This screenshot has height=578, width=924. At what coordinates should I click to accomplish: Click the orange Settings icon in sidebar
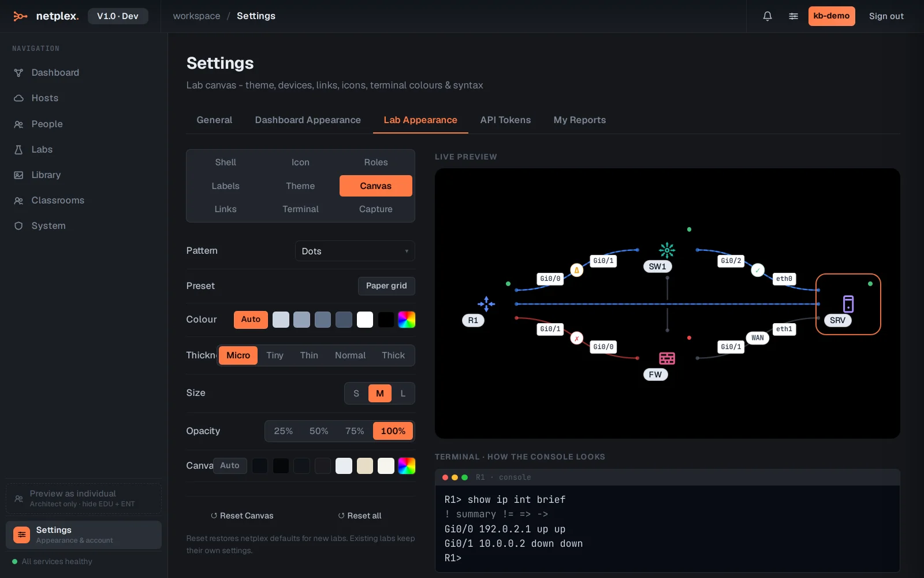[21, 535]
